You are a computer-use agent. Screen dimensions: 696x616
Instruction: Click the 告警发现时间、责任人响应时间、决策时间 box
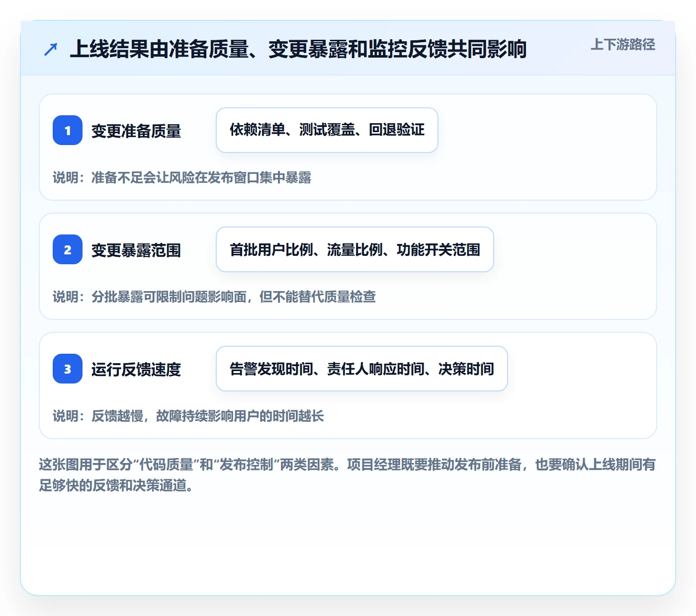[362, 369]
